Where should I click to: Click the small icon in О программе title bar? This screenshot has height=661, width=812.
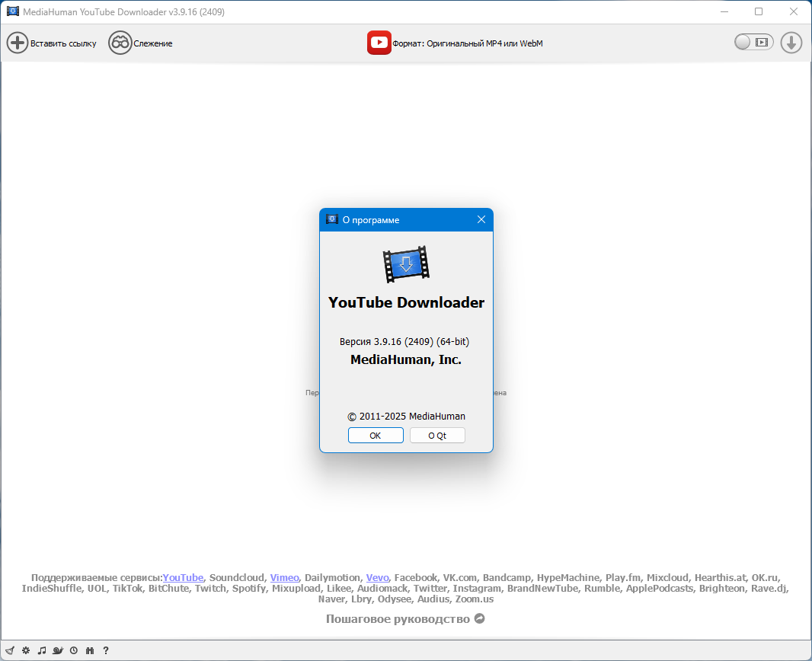332,219
